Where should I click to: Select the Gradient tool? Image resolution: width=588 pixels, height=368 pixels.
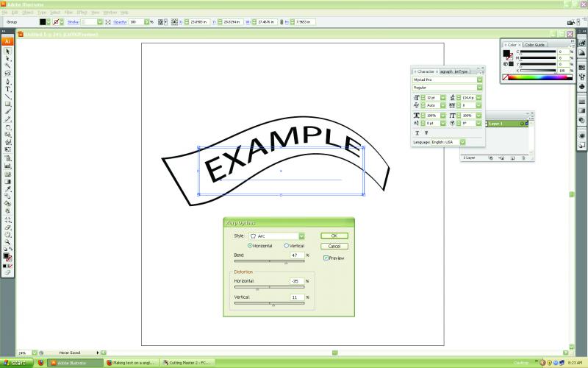coord(7,182)
